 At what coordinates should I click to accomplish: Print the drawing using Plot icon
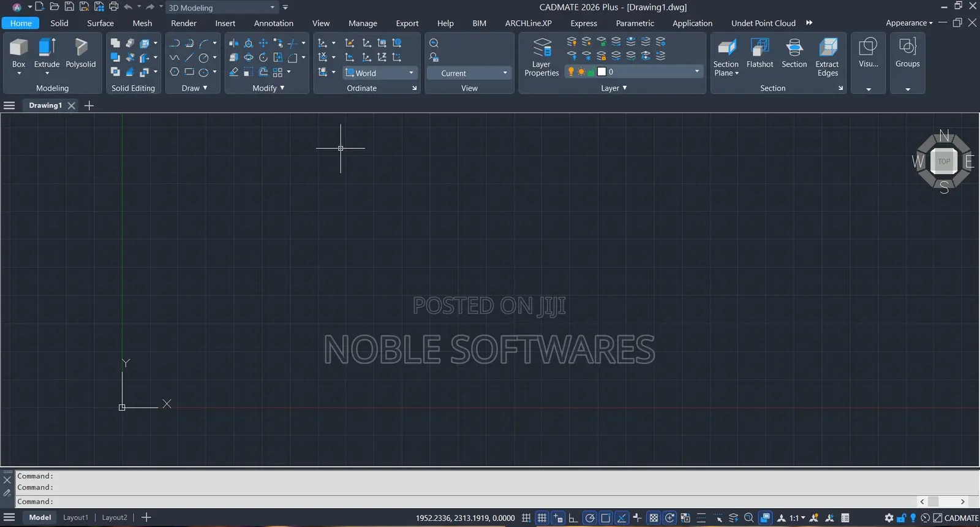(x=114, y=7)
